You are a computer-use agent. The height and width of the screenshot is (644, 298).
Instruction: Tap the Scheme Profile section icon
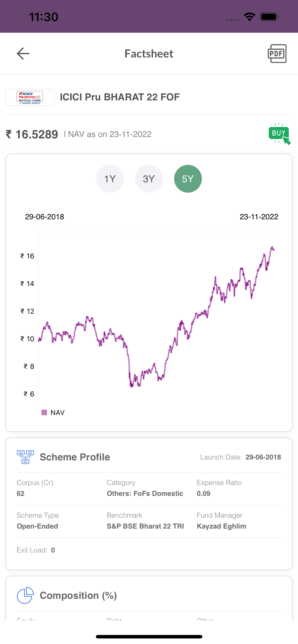(x=25, y=457)
